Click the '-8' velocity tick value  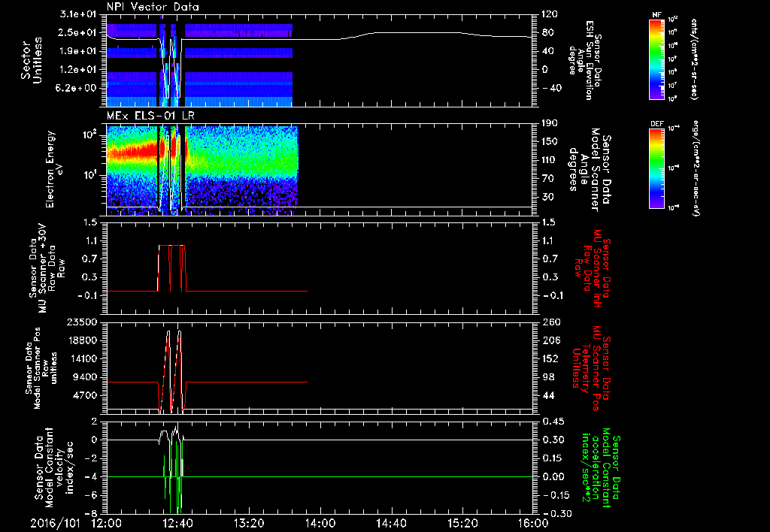point(91,513)
